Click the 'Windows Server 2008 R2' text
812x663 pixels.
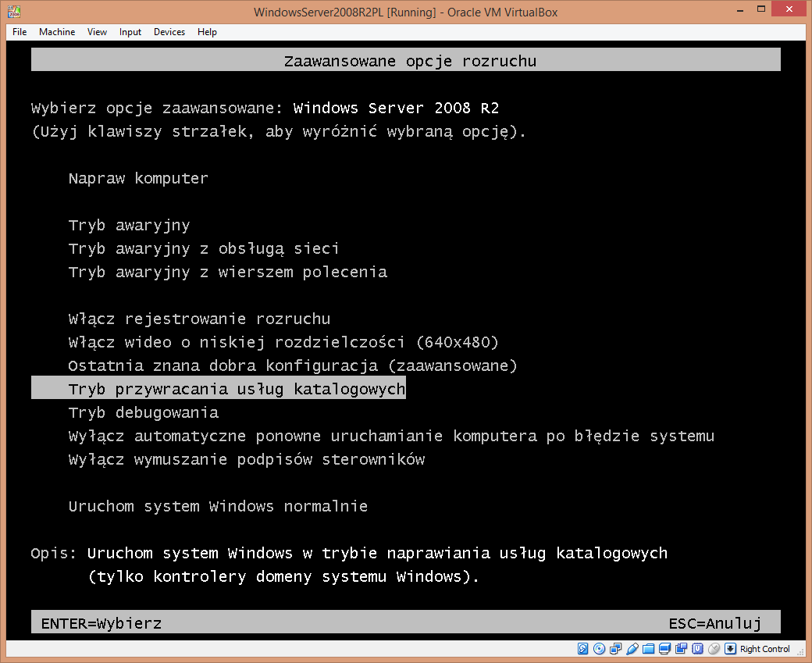click(x=396, y=109)
